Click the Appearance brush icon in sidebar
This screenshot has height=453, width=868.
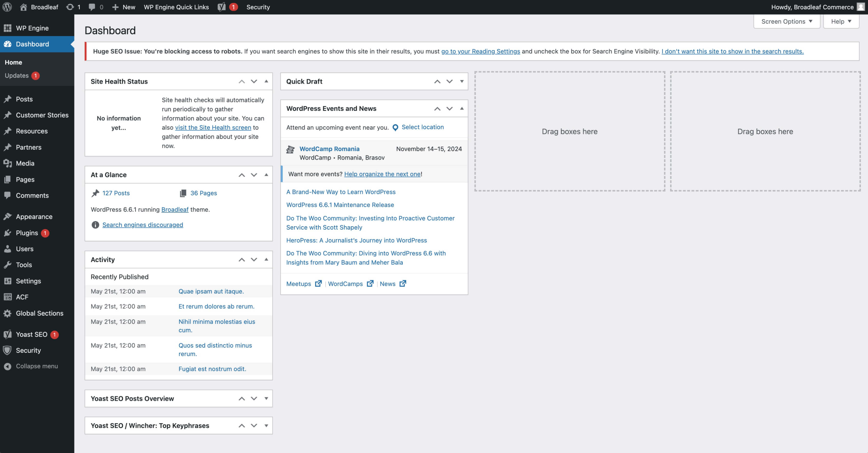7,216
